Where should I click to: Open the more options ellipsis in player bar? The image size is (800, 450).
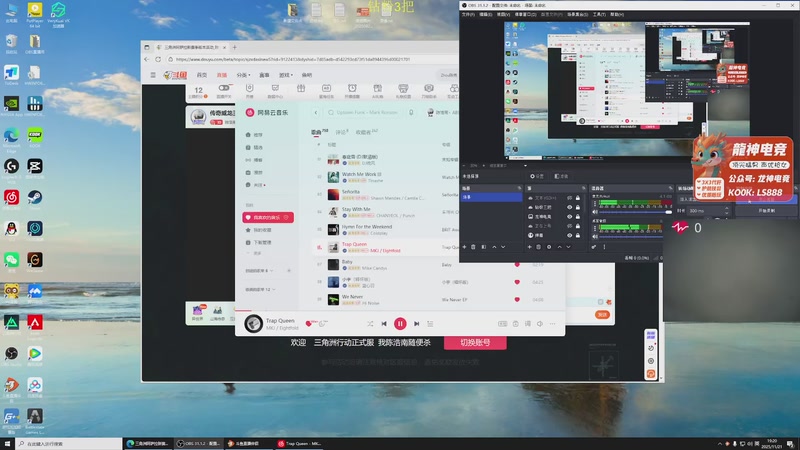553,323
